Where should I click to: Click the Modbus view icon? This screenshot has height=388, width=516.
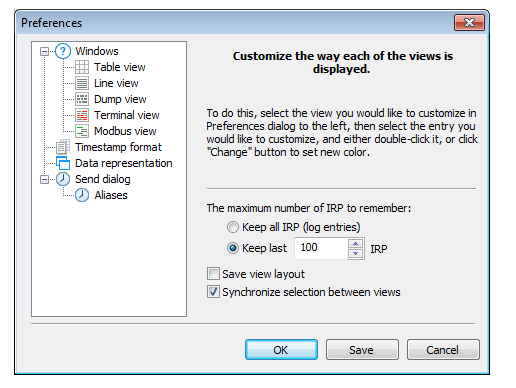(82, 131)
